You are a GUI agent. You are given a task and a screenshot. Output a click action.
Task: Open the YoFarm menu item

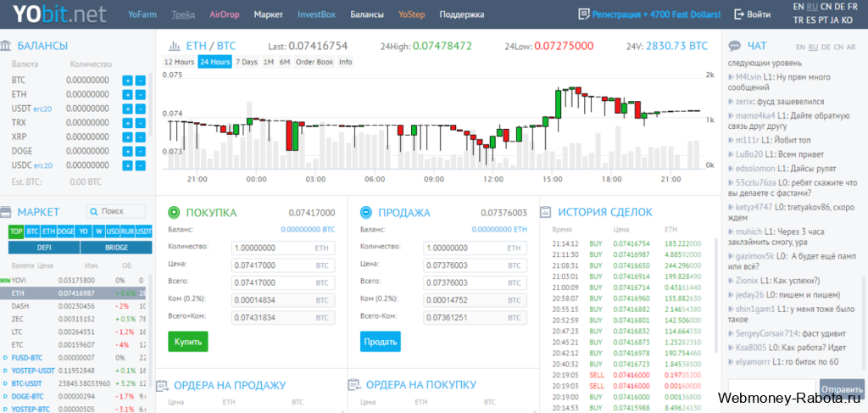pos(142,14)
